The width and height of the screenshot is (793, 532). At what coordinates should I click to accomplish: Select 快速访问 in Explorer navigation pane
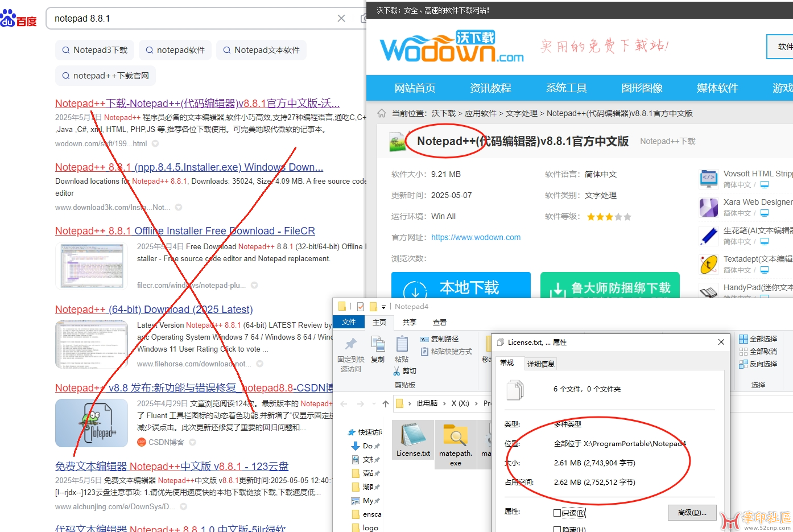365,432
